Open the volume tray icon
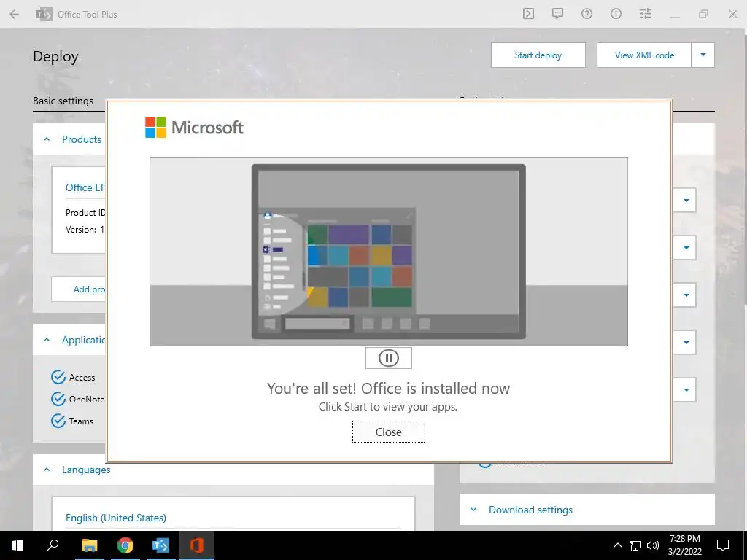The image size is (747, 560). click(x=653, y=545)
